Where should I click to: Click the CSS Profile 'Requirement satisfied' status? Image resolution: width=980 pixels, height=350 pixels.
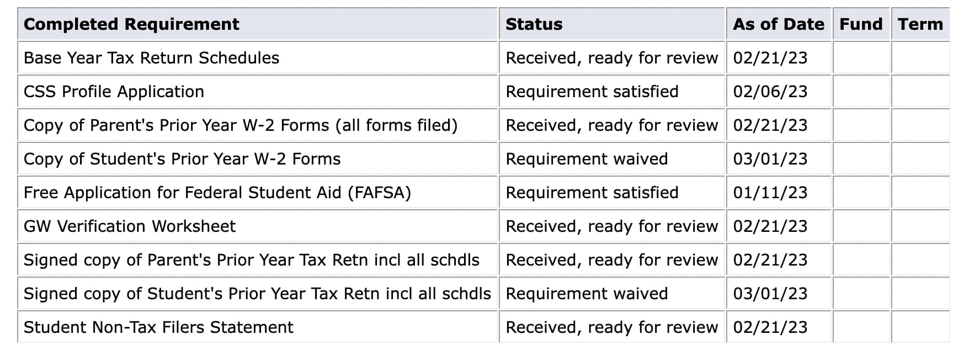click(x=592, y=92)
